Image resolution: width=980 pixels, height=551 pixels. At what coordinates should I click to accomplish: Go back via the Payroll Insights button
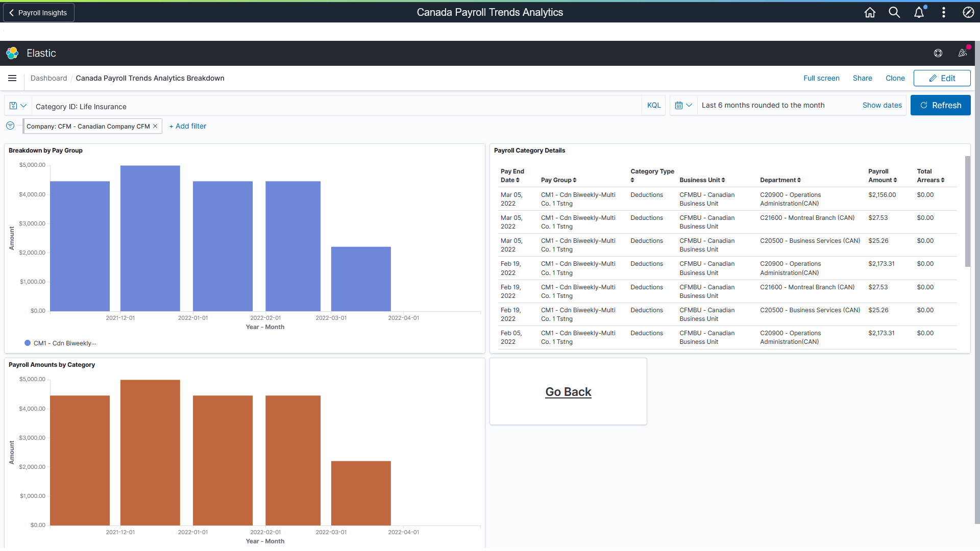(38, 12)
